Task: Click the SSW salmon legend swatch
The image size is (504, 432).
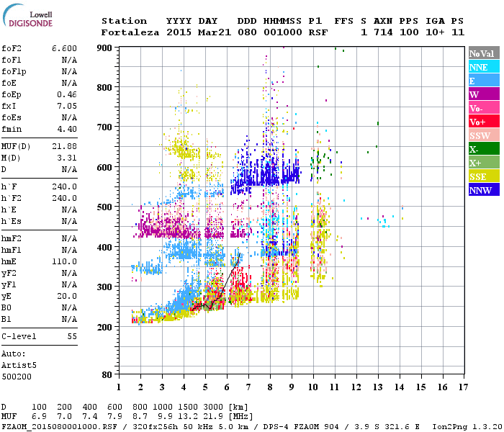Action: click(x=484, y=135)
